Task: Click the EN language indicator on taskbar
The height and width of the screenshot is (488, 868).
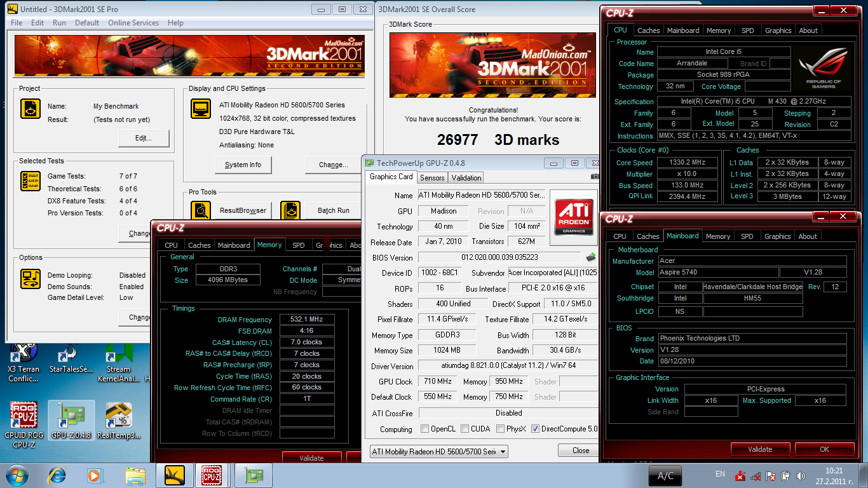Action: 720,474
